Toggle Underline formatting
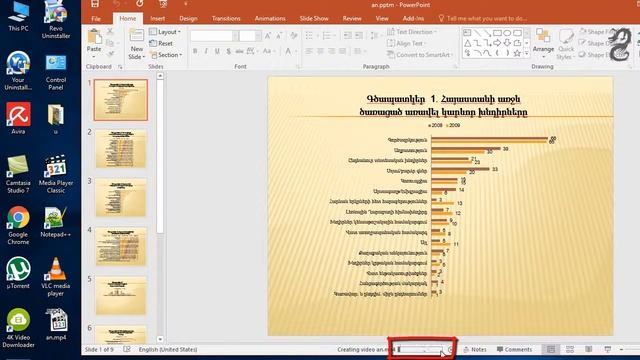 pyautogui.click(x=217, y=51)
